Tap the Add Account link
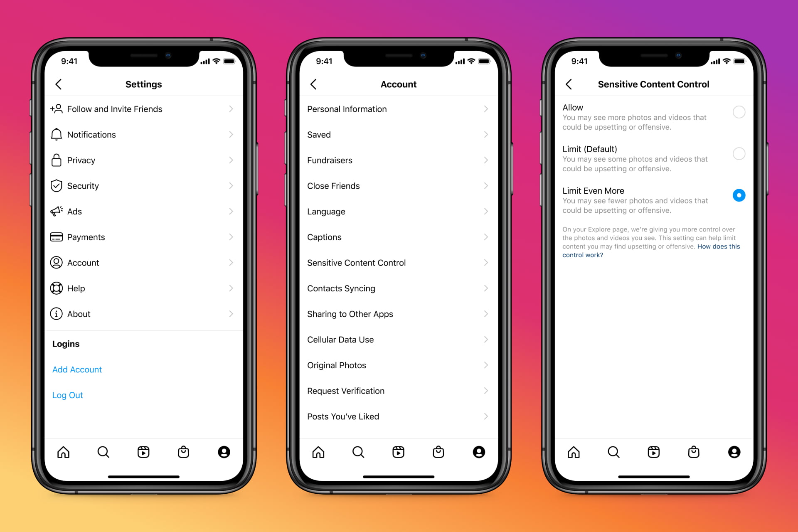Viewport: 798px width, 532px height. 77,369
